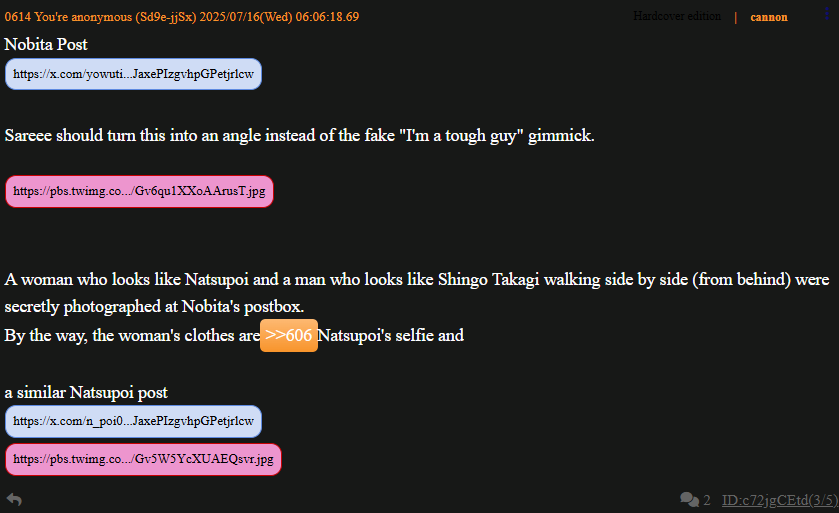Click the post timestamp 2025/07/16(Wed) 06:06:18.69

tap(279, 17)
